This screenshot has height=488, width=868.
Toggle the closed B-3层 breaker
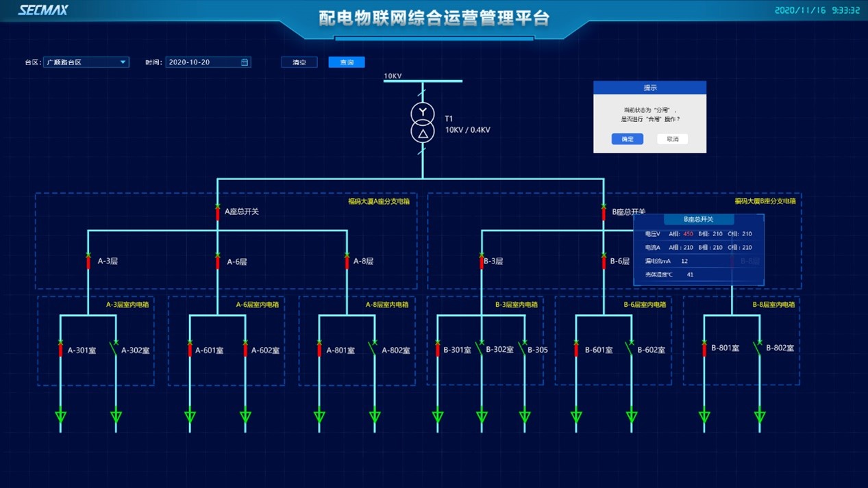tap(482, 261)
